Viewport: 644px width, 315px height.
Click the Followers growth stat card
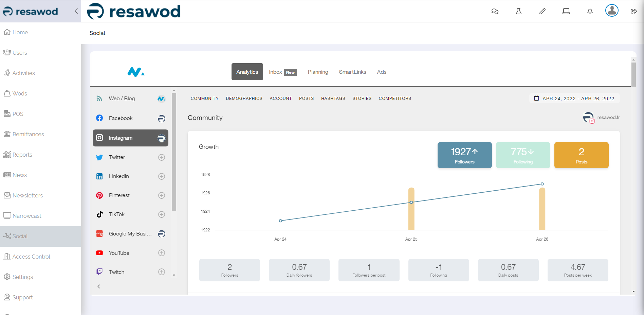coord(464,155)
